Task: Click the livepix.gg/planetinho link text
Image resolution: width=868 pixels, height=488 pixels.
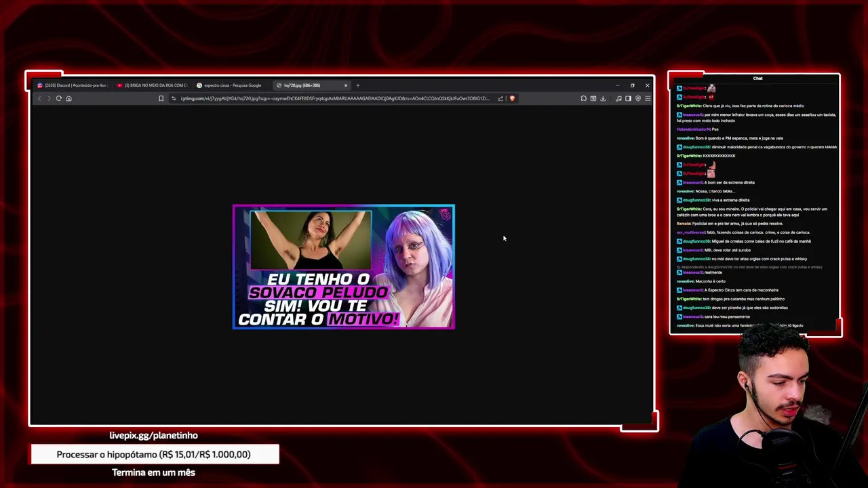Action: coord(153,435)
